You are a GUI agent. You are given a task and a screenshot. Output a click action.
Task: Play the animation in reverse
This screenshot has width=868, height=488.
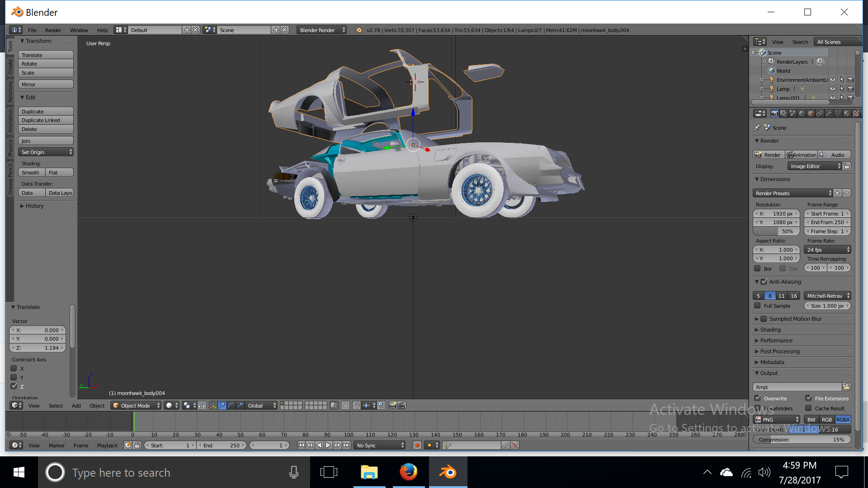click(319, 445)
